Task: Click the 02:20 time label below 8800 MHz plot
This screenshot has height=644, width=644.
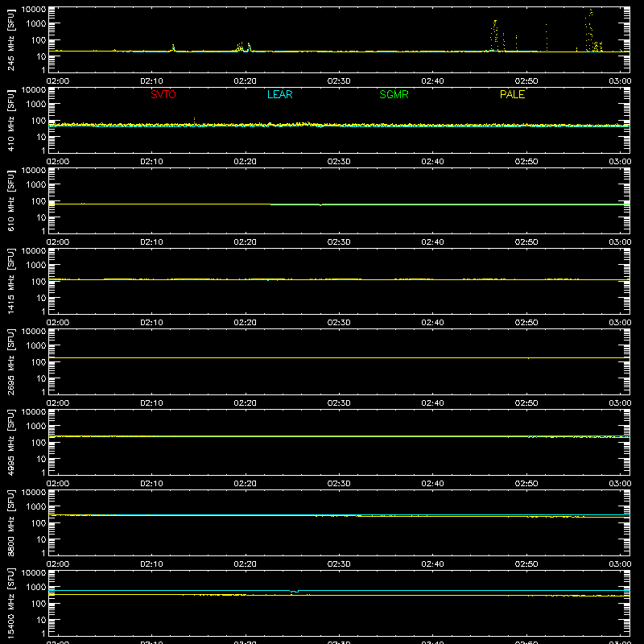Action: pos(246,564)
